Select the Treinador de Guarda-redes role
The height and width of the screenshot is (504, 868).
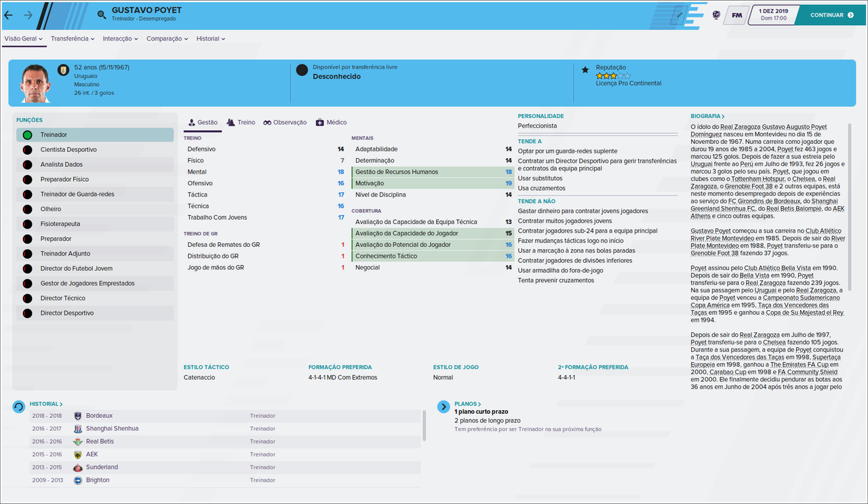[95, 194]
